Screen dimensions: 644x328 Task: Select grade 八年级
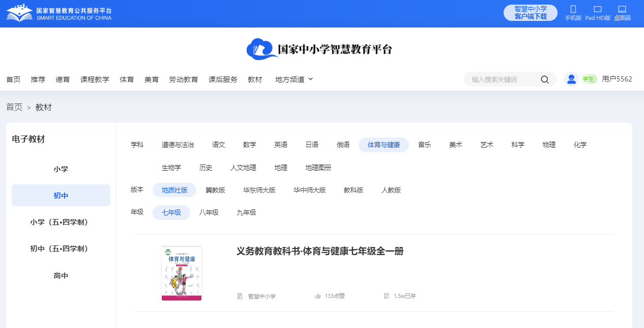click(209, 212)
